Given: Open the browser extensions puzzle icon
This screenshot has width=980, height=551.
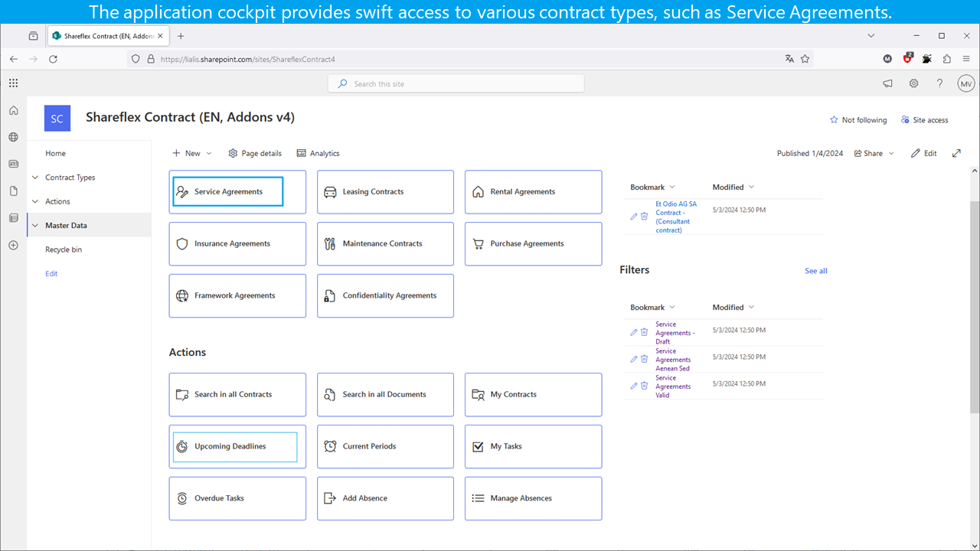Looking at the screenshot, I should tap(946, 59).
